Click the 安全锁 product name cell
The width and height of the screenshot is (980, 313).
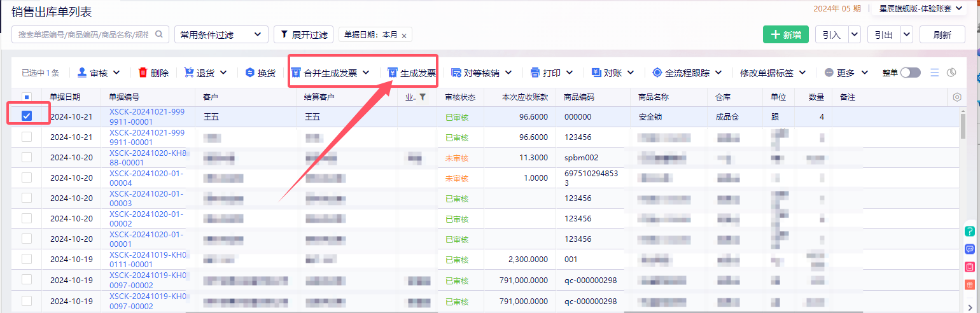click(650, 117)
